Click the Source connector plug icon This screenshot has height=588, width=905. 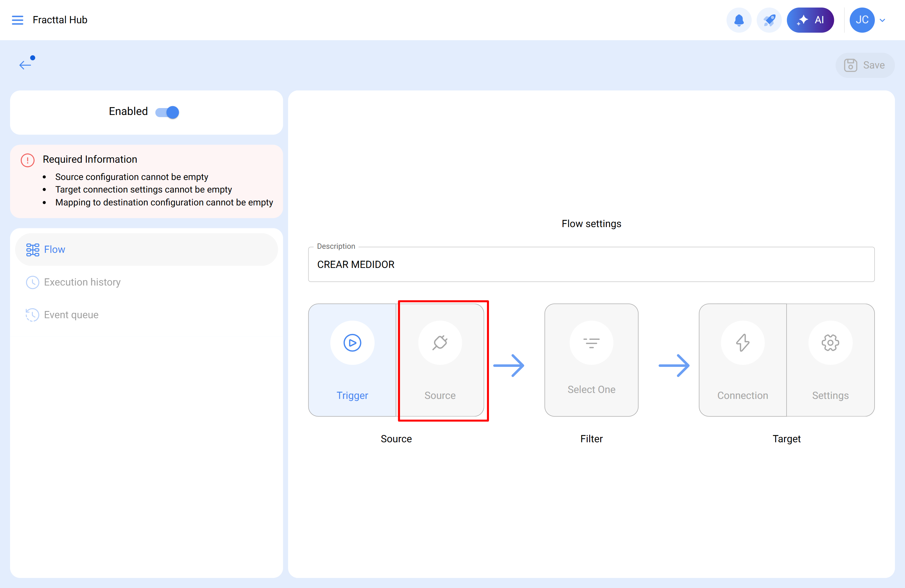(x=440, y=342)
